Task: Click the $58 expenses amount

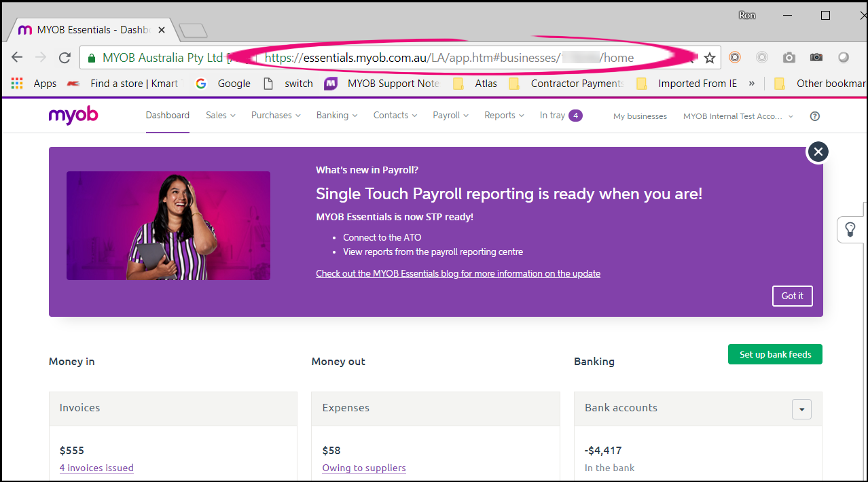Action: coord(331,450)
